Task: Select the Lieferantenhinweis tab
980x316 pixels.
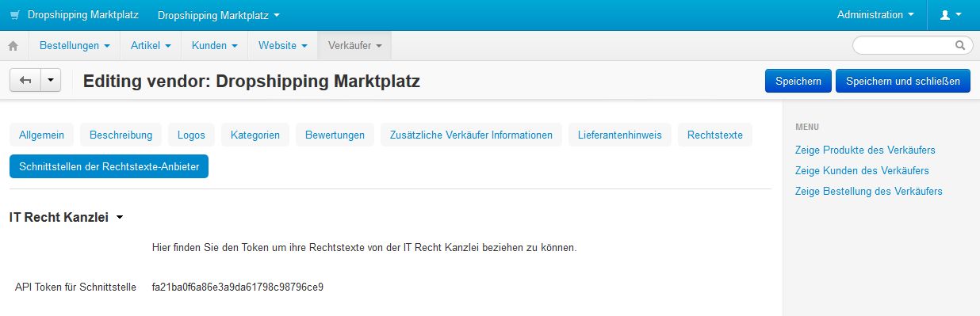Action: click(620, 135)
